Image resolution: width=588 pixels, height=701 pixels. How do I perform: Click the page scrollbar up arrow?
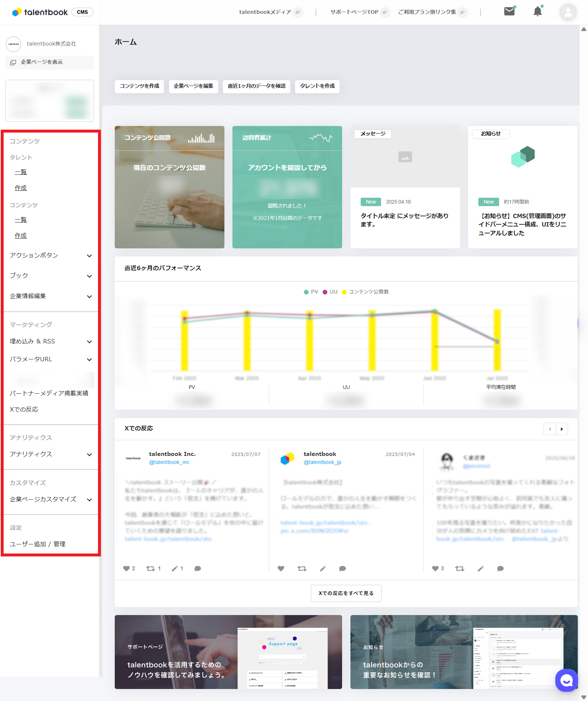pos(584,29)
